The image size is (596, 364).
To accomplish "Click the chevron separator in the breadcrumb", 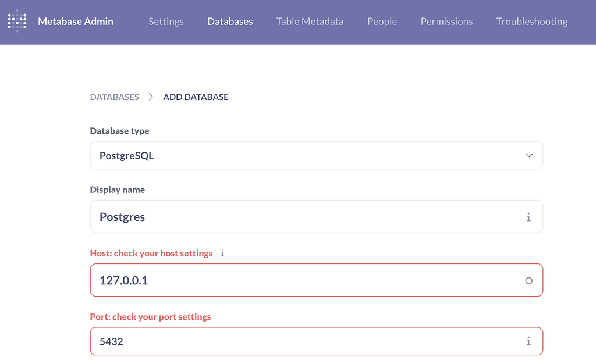I will [x=150, y=97].
